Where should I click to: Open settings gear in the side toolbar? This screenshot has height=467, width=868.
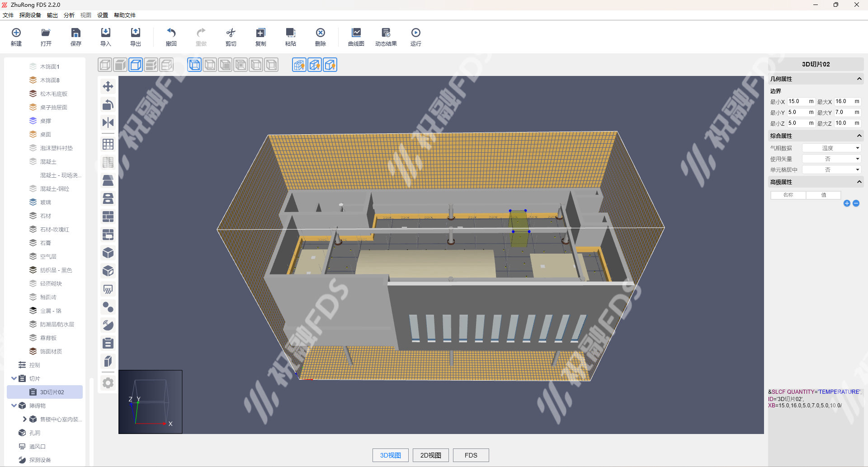coord(108,383)
